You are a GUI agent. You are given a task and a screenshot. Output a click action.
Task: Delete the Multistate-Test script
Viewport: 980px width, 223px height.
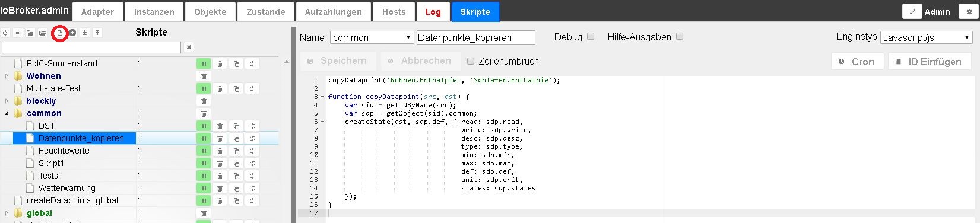click(x=220, y=88)
